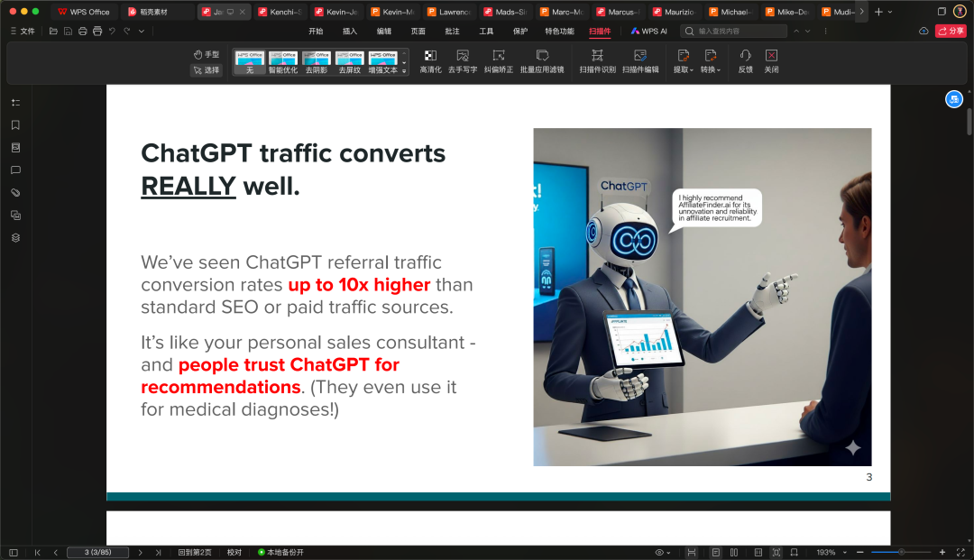Switch to the 保护 ribbon tab
Screen dimensions: 974x560
tap(520, 31)
